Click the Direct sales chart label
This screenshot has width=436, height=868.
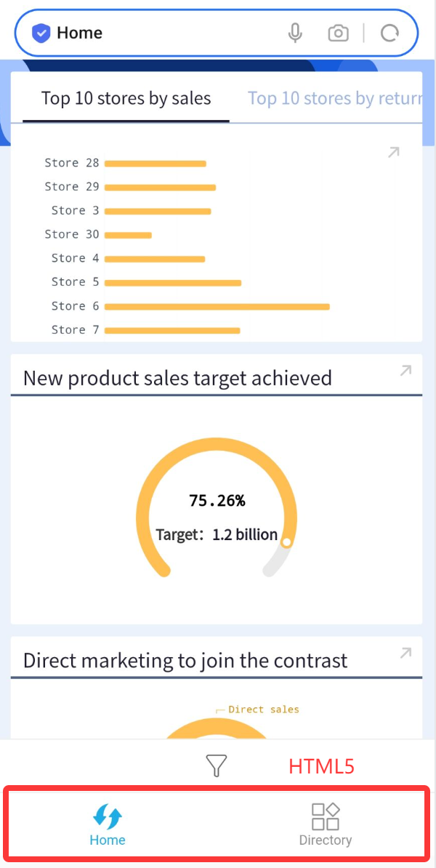click(263, 710)
